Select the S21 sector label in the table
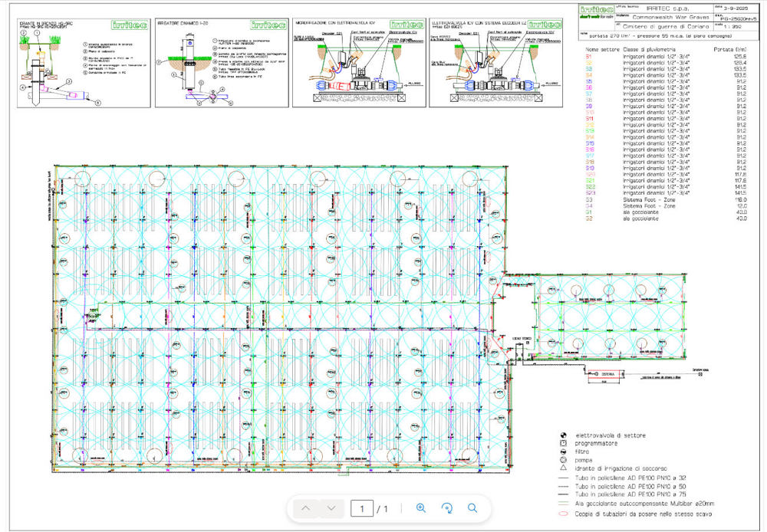The height and width of the screenshot is (532, 767). pos(590,180)
